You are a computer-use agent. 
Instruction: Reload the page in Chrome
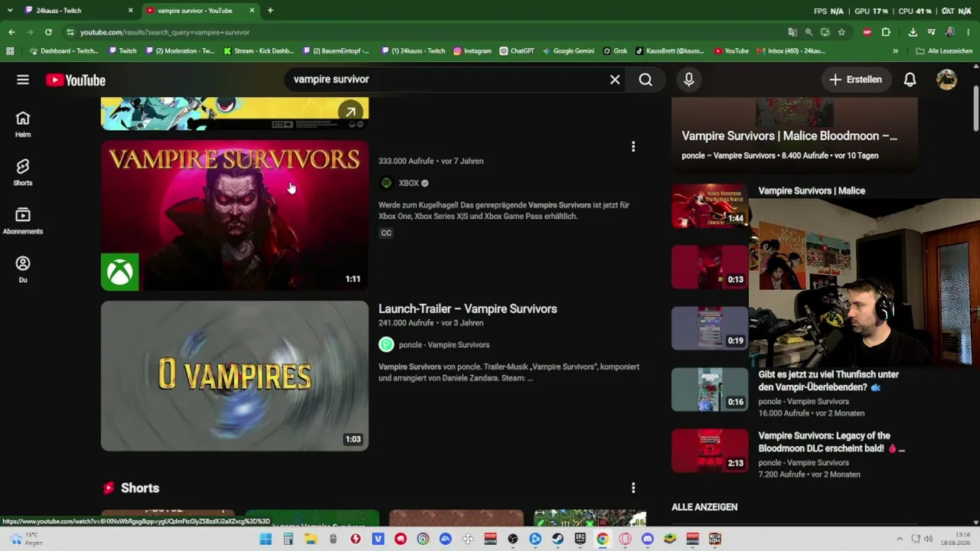pyautogui.click(x=48, y=32)
